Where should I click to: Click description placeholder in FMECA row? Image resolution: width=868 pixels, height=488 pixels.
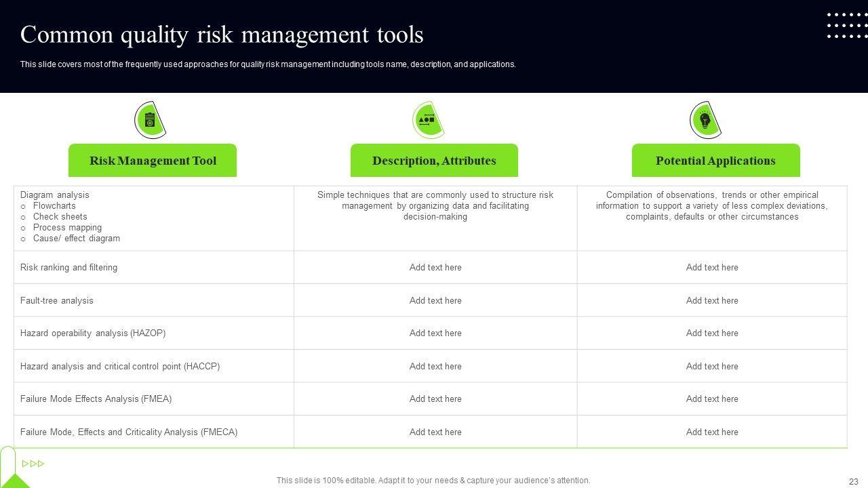point(435,432)
